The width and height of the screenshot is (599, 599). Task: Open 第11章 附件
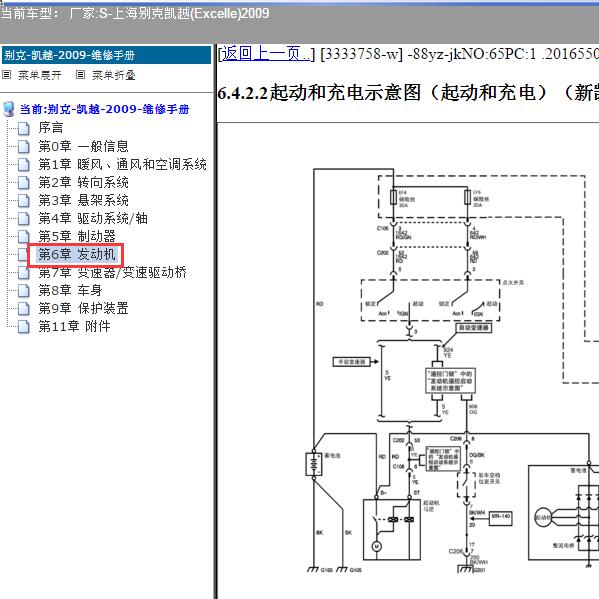74,326
